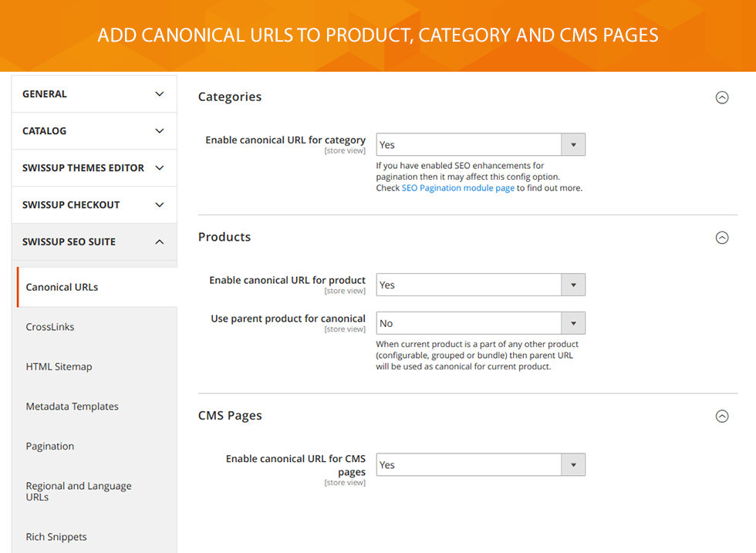Open Enable canonical URL for CMS pages dropdown

click(481, 465)
